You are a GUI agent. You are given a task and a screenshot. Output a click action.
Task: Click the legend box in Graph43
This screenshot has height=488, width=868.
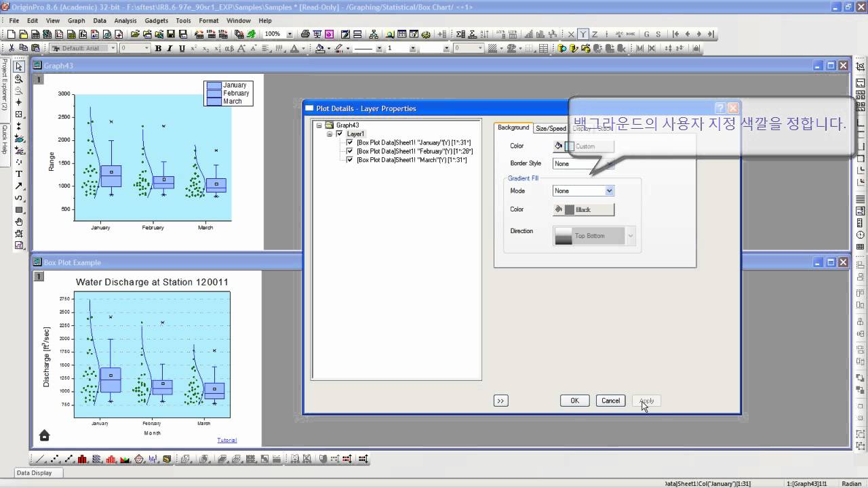[229, 94]
